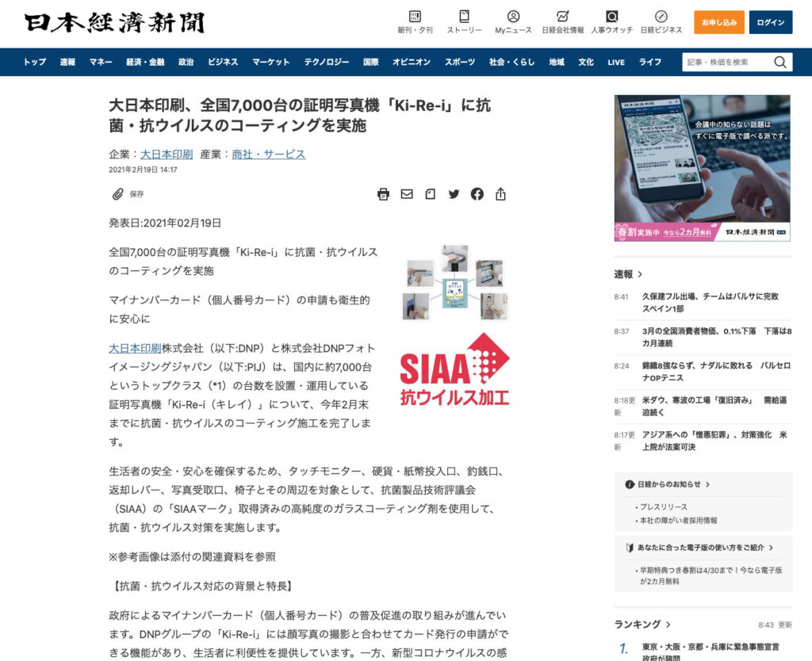The height and width of the screenshot is (661, 812).
Task: Open the 春割 smartphone advertisement banner
Action: 703,168
